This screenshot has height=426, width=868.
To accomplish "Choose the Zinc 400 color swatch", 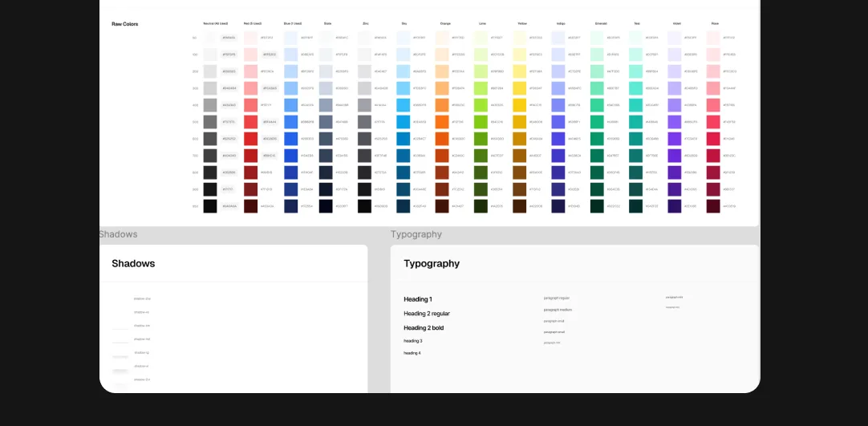I will tap(364, 105).
